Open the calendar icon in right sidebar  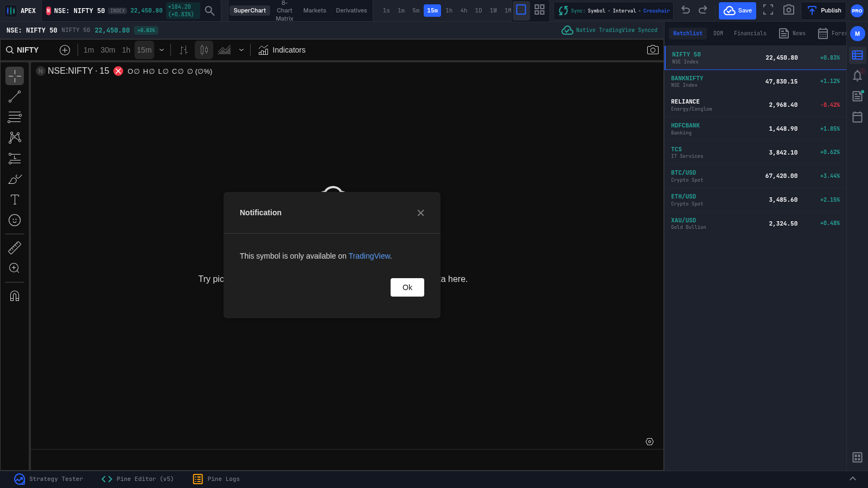(857, 117)
